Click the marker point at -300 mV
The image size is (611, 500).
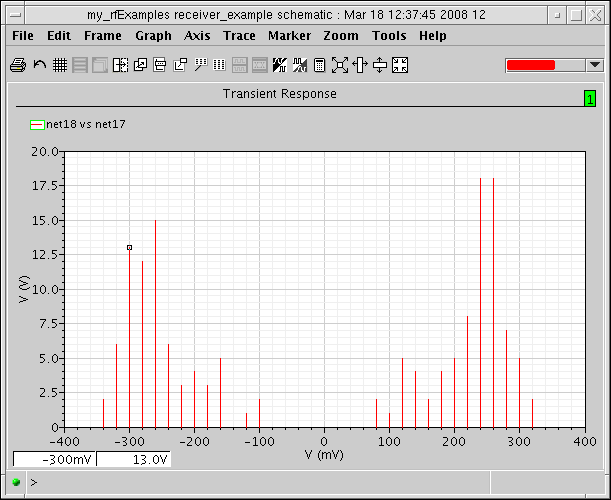tap(129, 247)
